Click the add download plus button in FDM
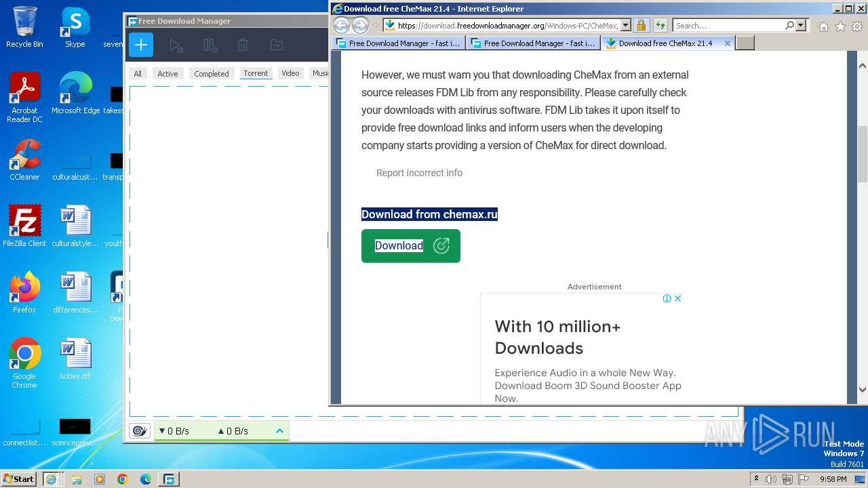868x488 pixels. pos(141,45)
